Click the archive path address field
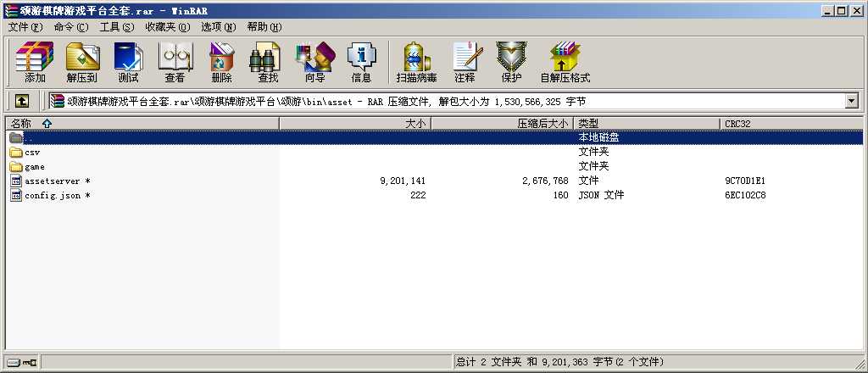 click(x=447, y=101)
